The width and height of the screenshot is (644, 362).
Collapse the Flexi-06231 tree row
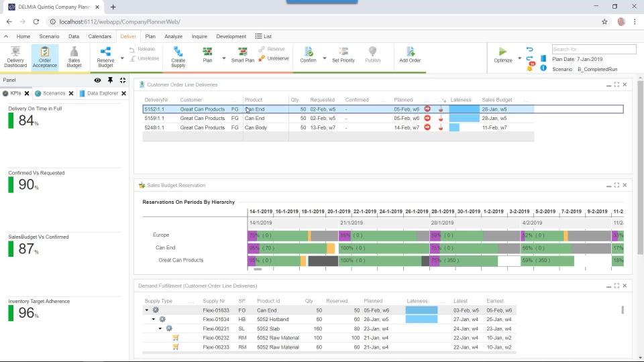coord(160,328)
